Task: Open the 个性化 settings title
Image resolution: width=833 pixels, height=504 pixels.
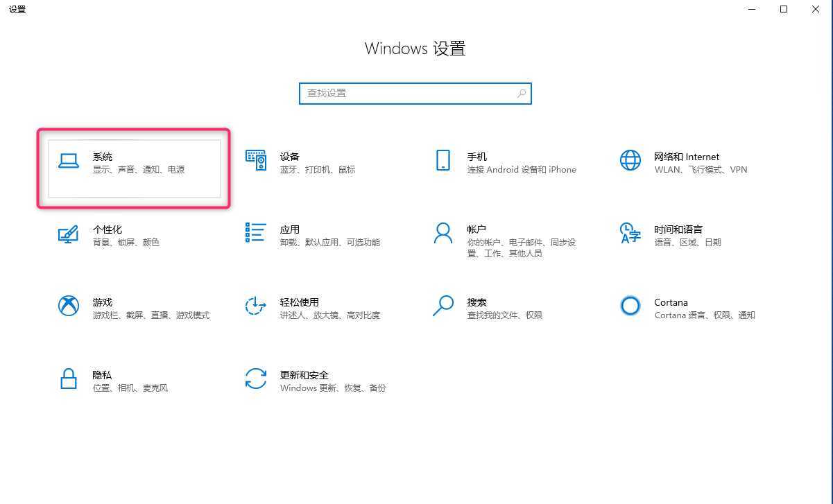Action: pyautogui.click(x=108, y=229)
